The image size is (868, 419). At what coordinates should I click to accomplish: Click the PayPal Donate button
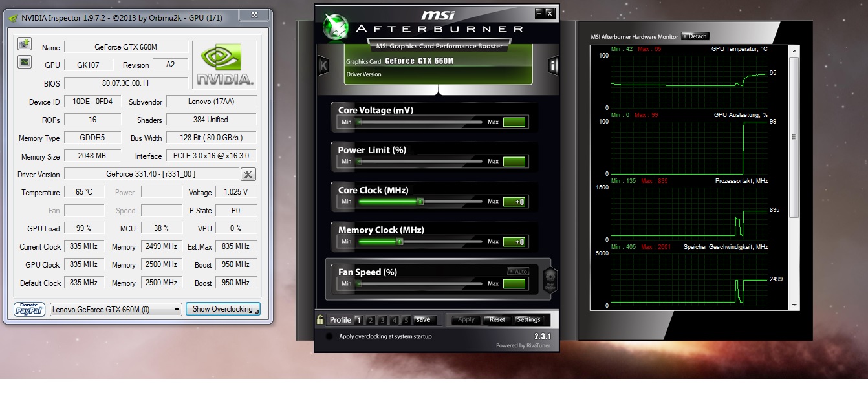pos(30,309)
